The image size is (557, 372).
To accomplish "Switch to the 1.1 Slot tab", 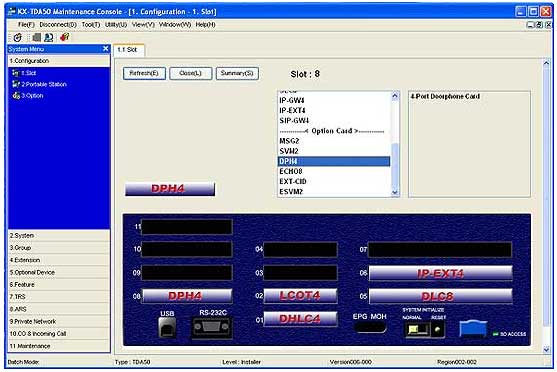I will click(128, 50).
